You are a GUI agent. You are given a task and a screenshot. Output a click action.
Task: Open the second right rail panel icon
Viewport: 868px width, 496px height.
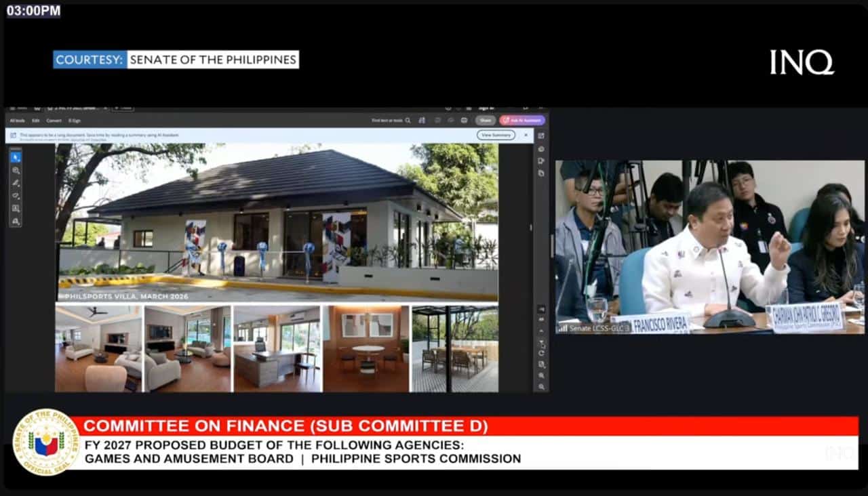point(541,148)
